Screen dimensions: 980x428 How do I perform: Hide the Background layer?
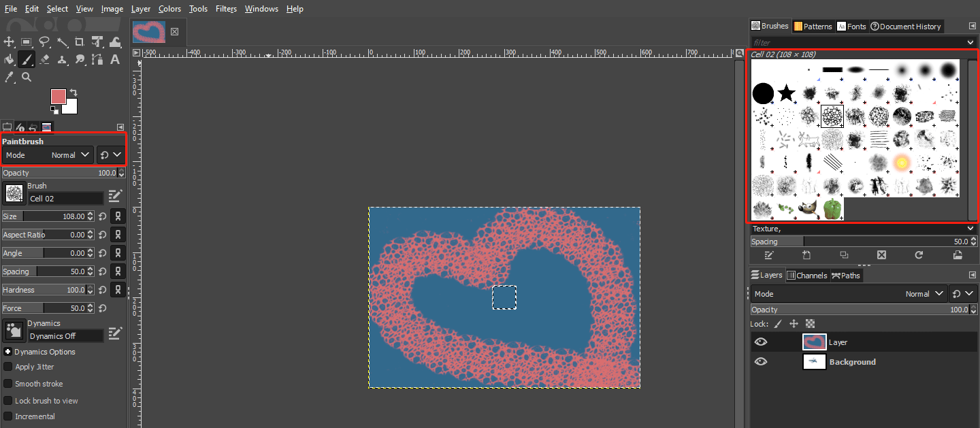(761, 361)
